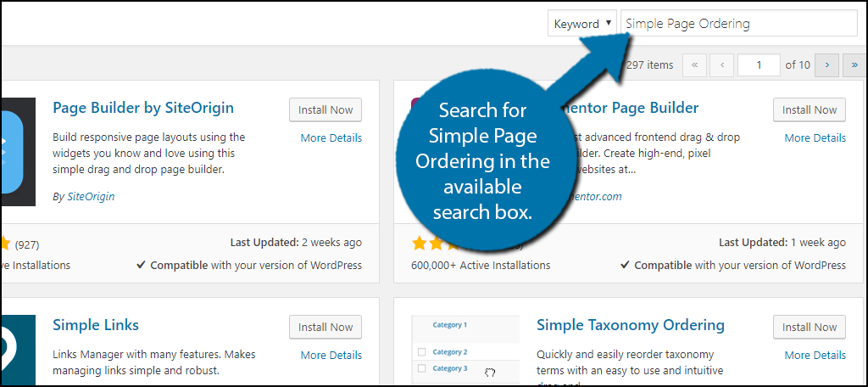
Task: Click the previous page arrow
Action: tap(721, 64)
